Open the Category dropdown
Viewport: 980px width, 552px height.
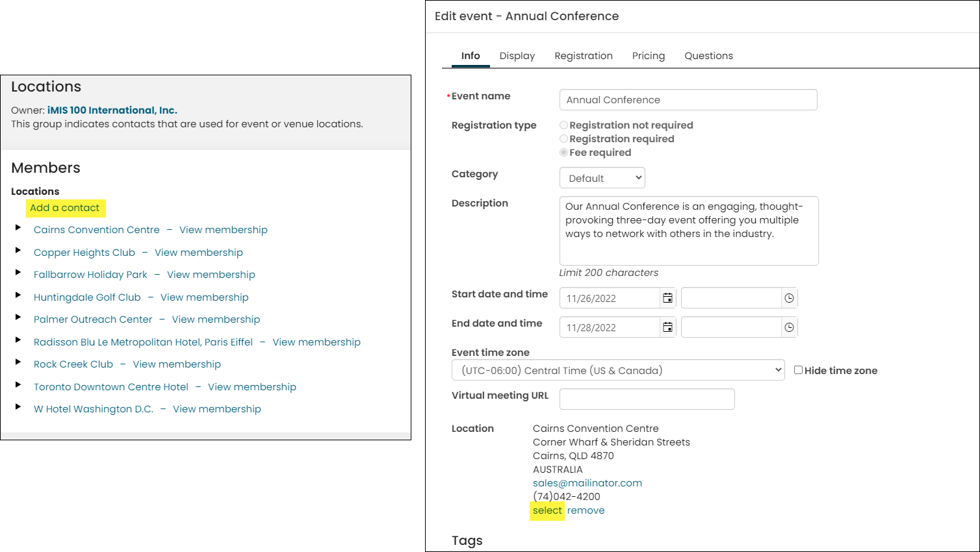[x=602, y=178]
